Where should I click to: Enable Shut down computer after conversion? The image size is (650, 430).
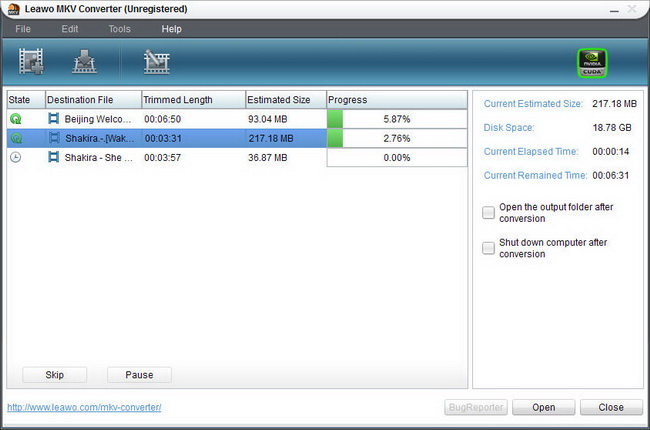coord(488,248)
